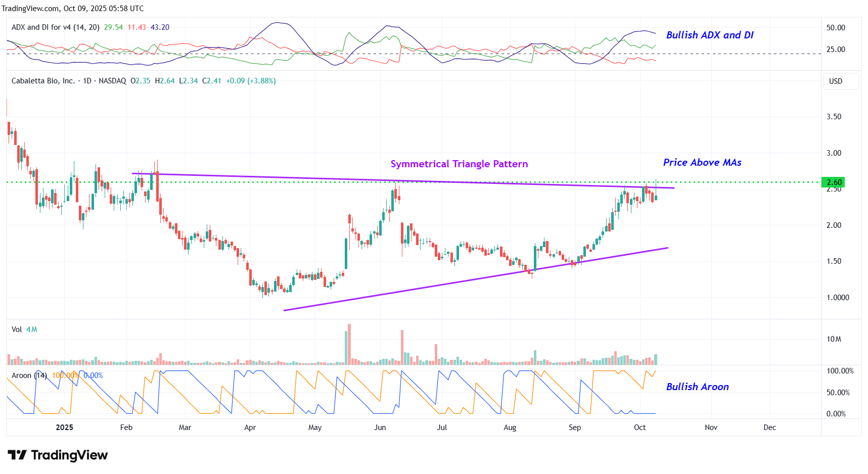
Task: Click the 1.0000 price scale label
Action: click(x=837, y=298)
